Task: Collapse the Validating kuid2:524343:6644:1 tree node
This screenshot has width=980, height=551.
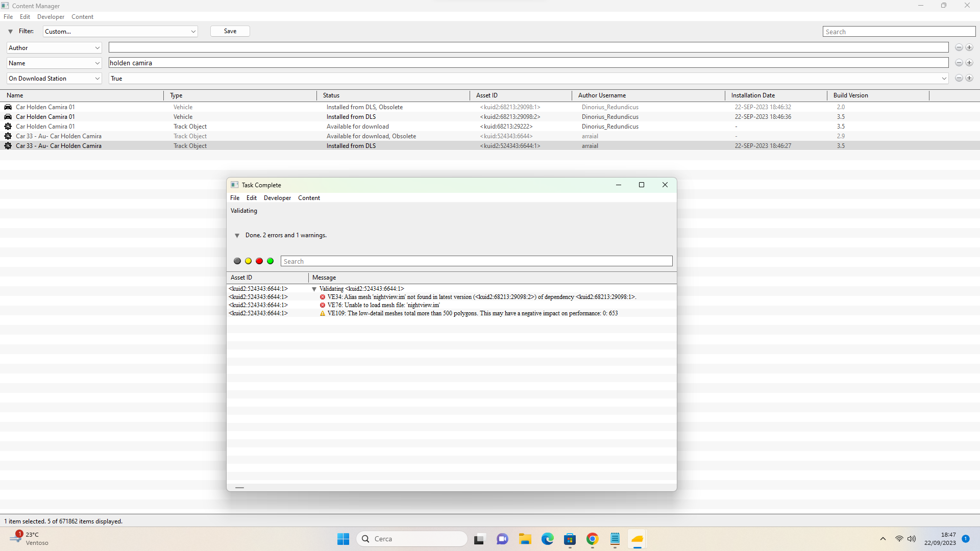Action: pyautogui.click(x=314, y=289)
